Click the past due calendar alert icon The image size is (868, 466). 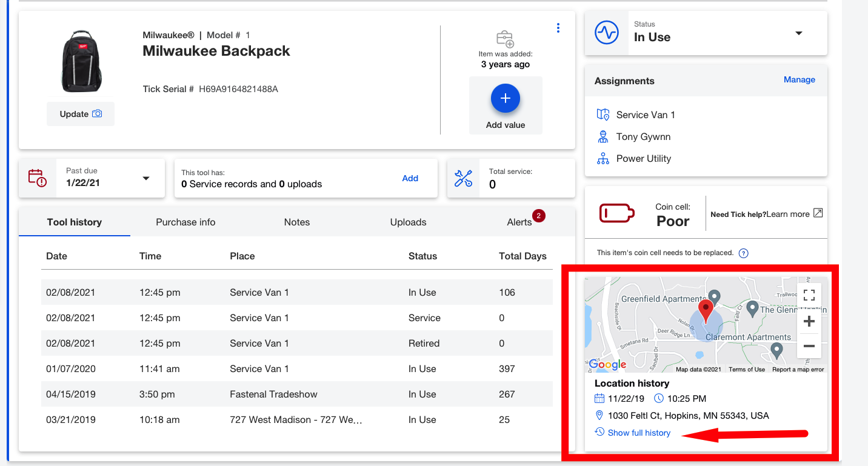38,178
